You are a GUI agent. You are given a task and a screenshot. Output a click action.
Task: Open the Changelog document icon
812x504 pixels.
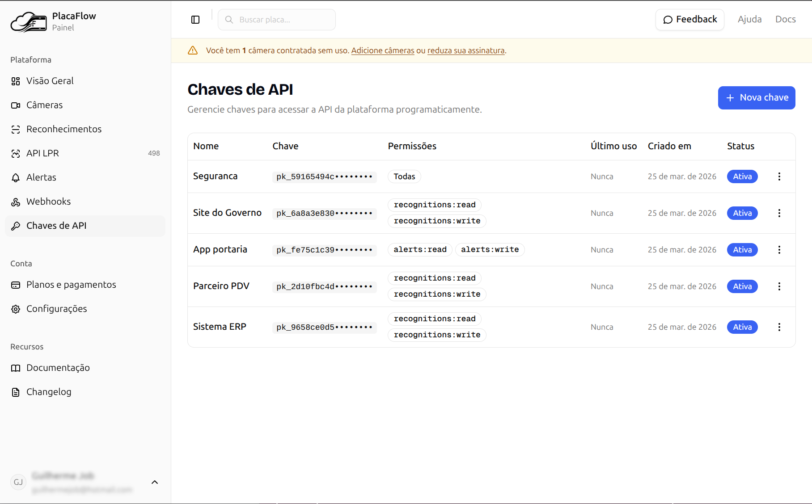click(16, 392)
